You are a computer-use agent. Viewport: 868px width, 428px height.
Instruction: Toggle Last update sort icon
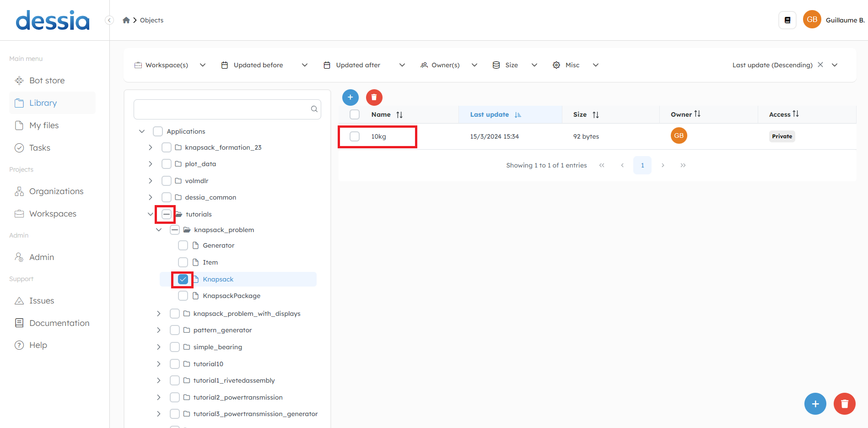point(518,115)
